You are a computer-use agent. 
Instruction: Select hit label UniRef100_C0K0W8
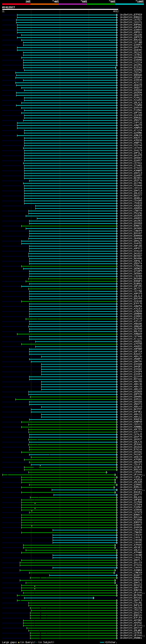131,555
